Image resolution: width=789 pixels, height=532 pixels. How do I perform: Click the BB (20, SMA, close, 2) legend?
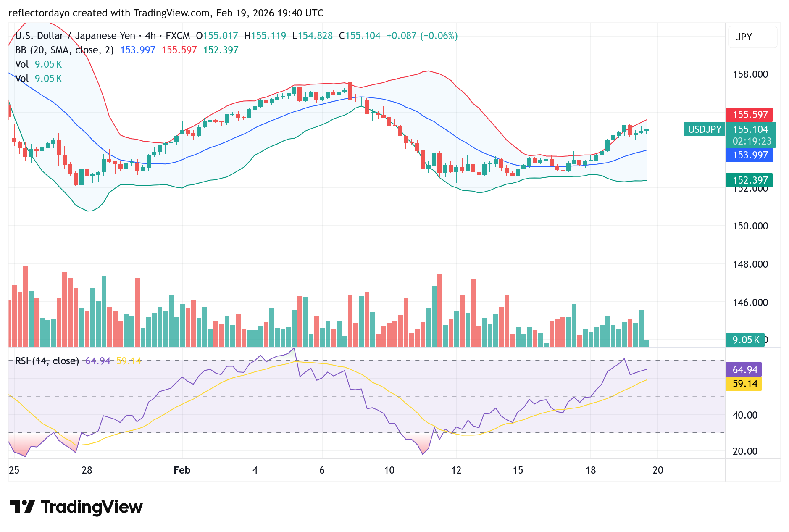click(64, 50)
